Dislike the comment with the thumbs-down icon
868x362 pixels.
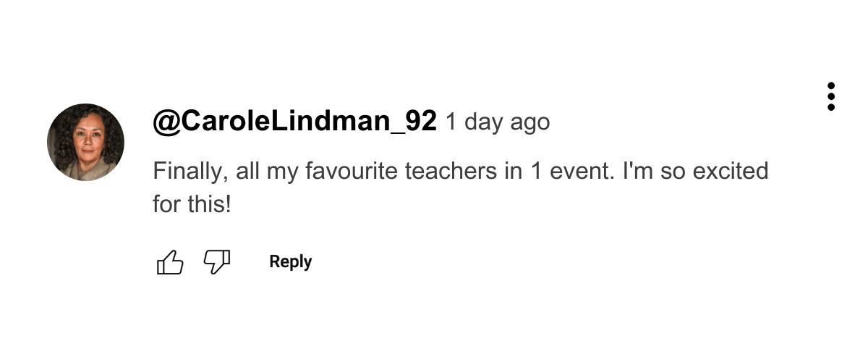tap(217, 262)
